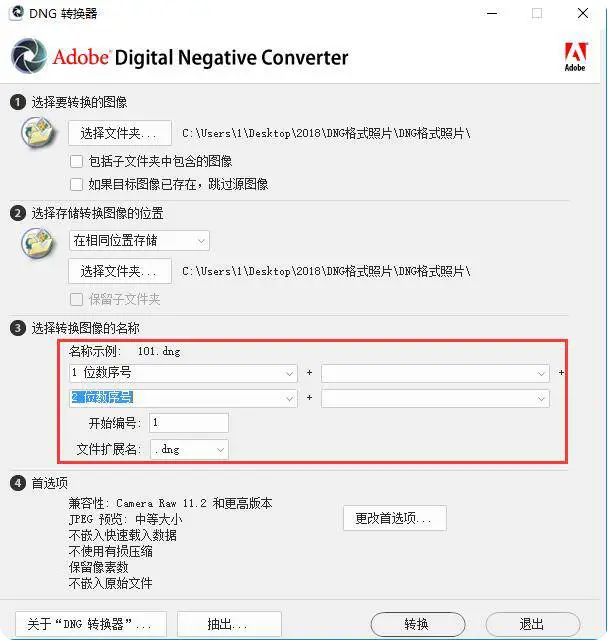This screenshot has width=608, height=640.
Task: Minimize the DNG converter window
Action: click(x=492, y=13)
